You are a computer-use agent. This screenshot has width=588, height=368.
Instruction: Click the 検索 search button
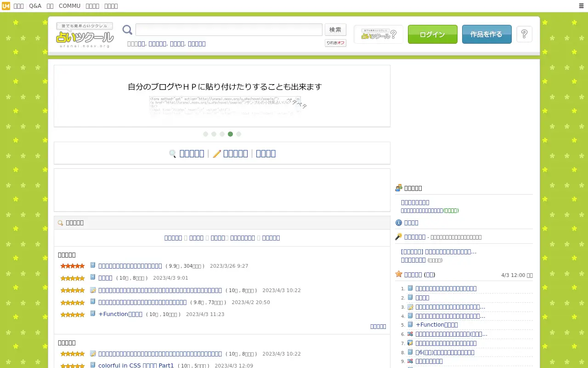tap(335, 29)
